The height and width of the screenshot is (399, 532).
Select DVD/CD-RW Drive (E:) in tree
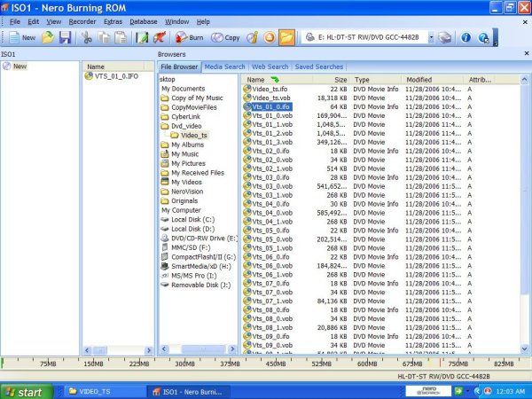point(199,239)
